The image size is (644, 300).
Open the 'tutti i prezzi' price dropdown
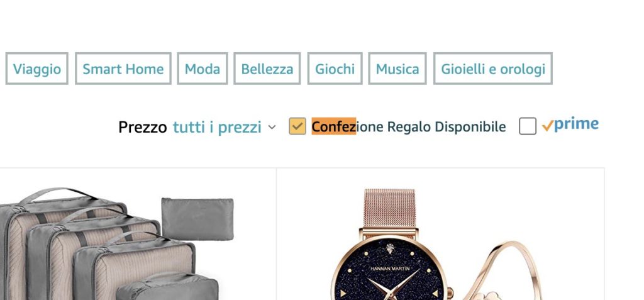217,128
